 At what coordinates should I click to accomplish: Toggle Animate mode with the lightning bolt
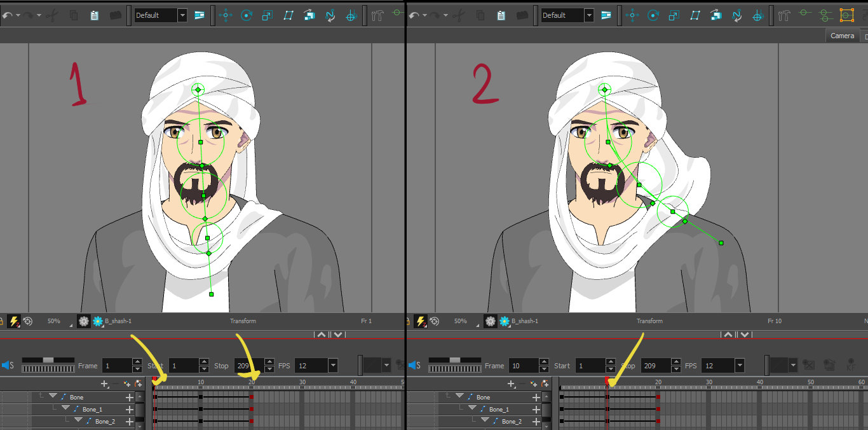[15, 321]
